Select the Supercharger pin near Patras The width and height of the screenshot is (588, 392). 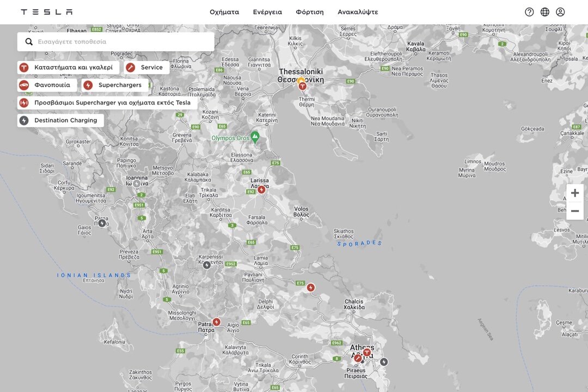pos(216,322)
